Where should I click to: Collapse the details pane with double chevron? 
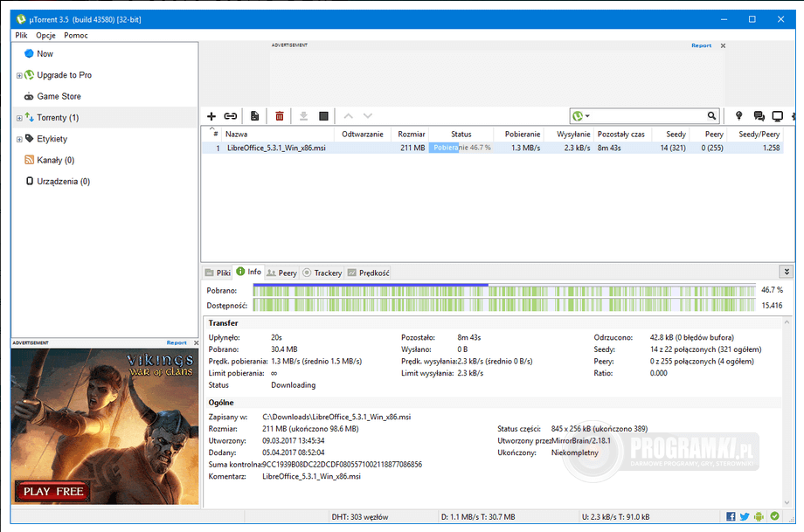point(787,272)
